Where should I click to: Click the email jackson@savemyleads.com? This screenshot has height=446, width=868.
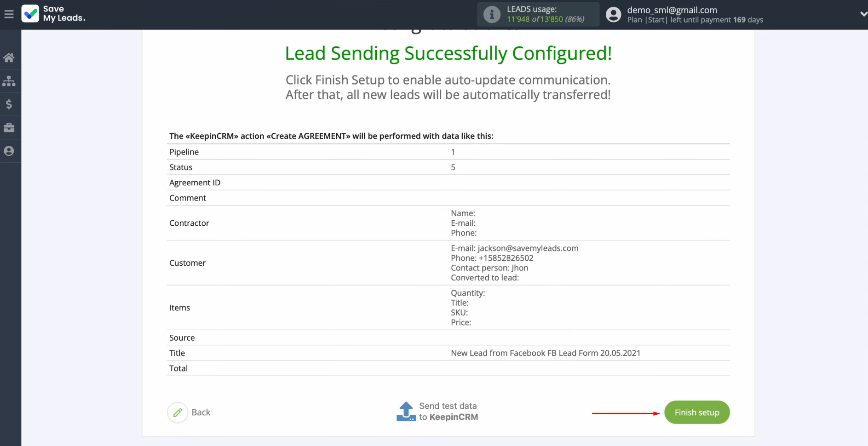click(x=528, y=248)
